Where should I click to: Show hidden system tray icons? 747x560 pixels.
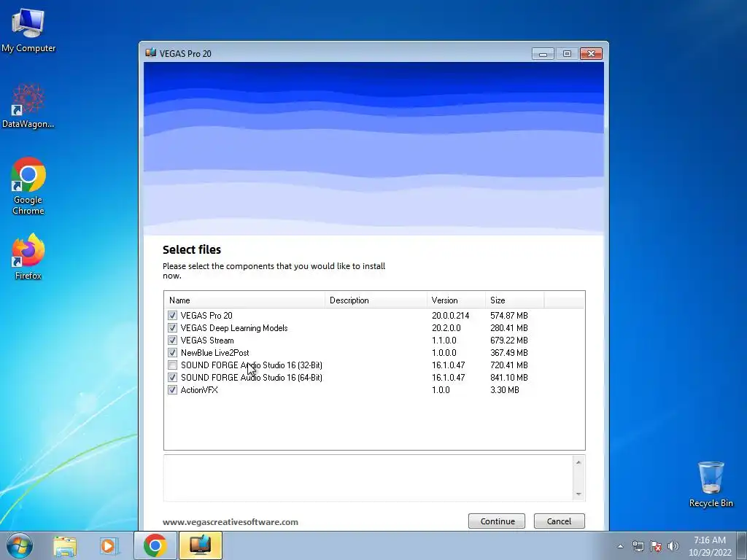tap(620, 546)
